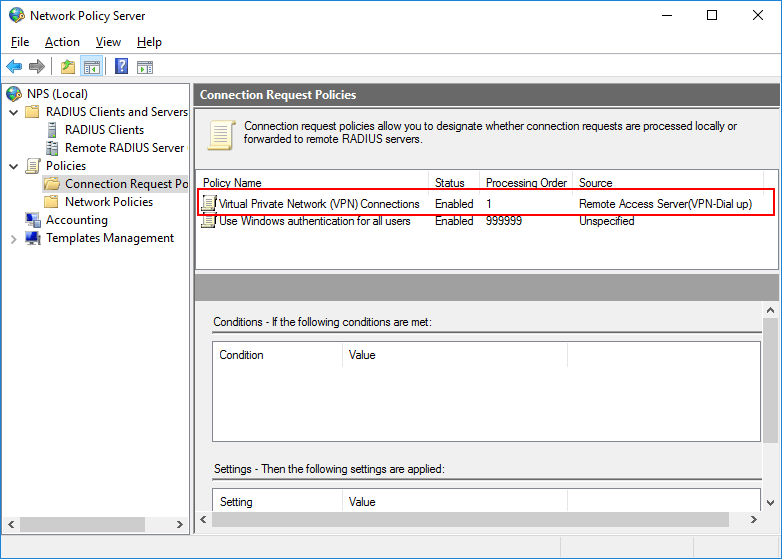Click scroll up arrow in details pane
Screen dimensions: 782x559
click(771, 310)
